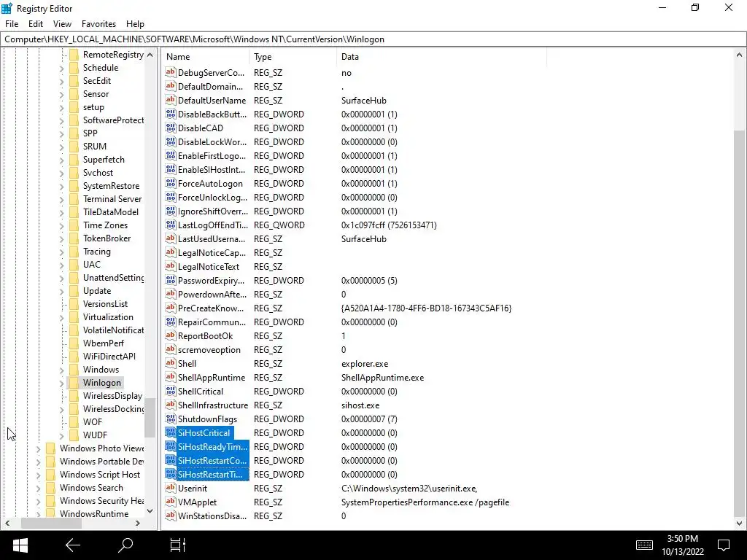Expand the Terminal Server tree node
Viewport: 747px width, 560px height.
coord(61,199)
